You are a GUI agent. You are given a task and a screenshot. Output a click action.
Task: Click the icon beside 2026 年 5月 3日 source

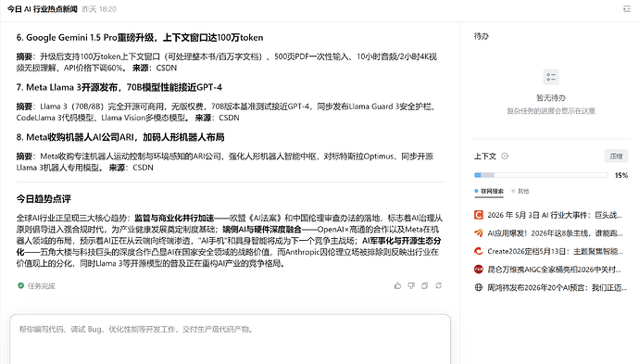[479, 215]
